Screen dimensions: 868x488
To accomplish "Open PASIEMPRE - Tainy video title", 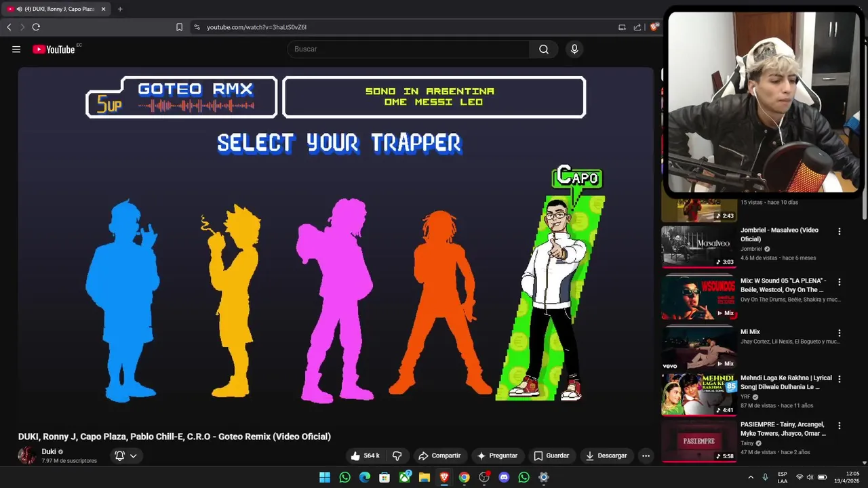I will tap(783, 428).
